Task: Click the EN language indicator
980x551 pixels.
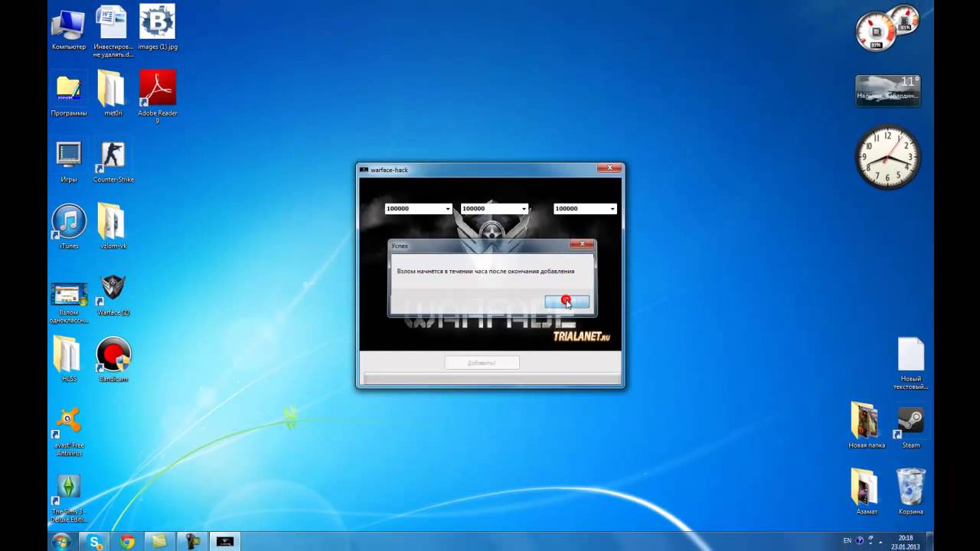Action: [x=847, y=541]
